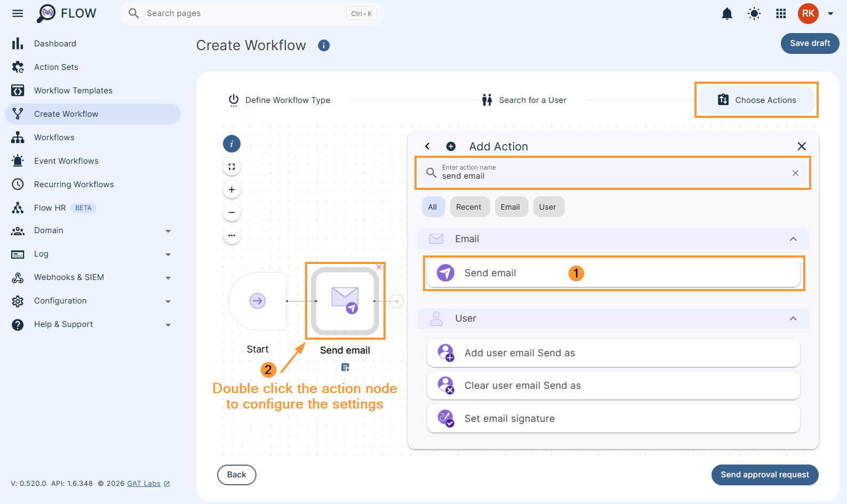The height and width of the screenshot is (504, 847).
Task: Open Recurring Workflows in the sidebar
Action: [x=93, y=185]
